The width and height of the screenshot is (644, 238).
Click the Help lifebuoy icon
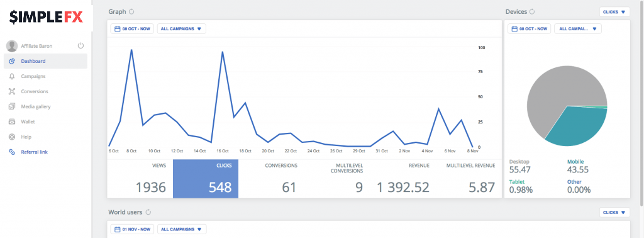pos(12,137)
